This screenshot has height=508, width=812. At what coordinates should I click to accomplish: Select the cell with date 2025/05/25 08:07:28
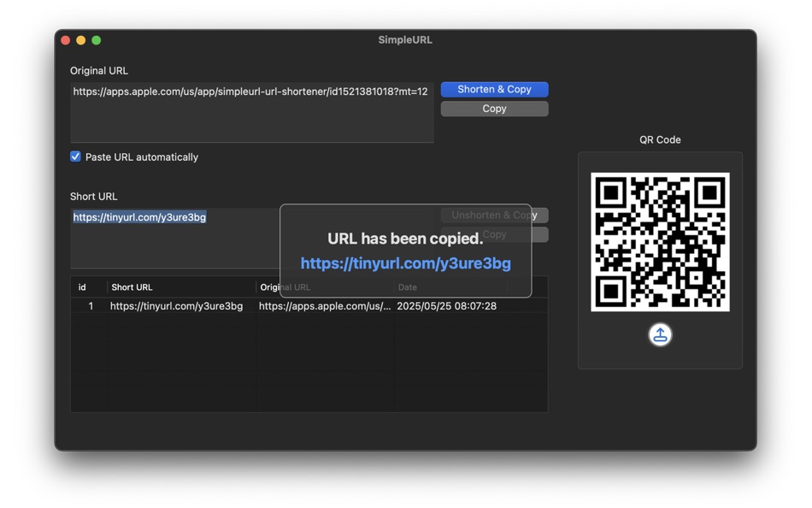(446, 306)
